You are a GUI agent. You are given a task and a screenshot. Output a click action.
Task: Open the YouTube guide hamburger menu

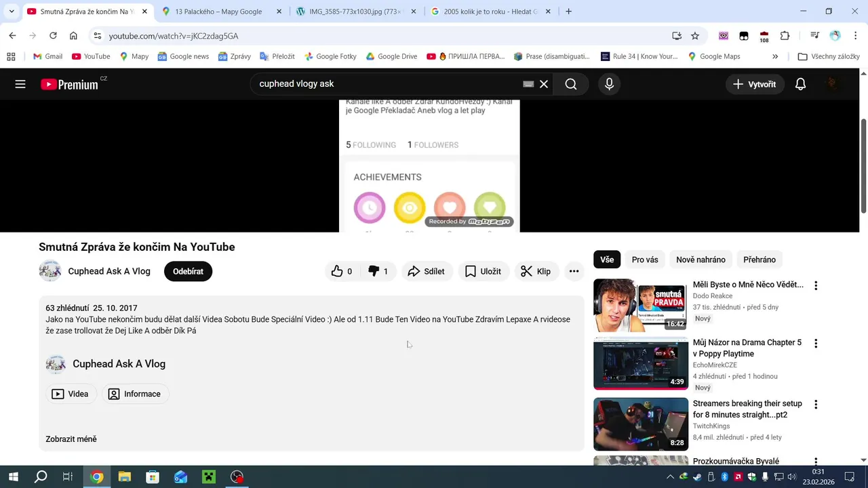click(x=20, y=84)
